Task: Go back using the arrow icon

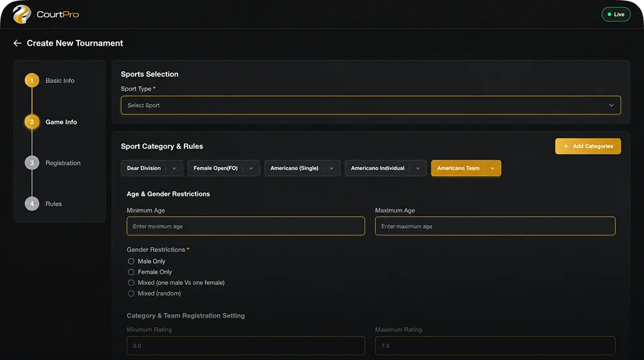Action: [17, 43]
